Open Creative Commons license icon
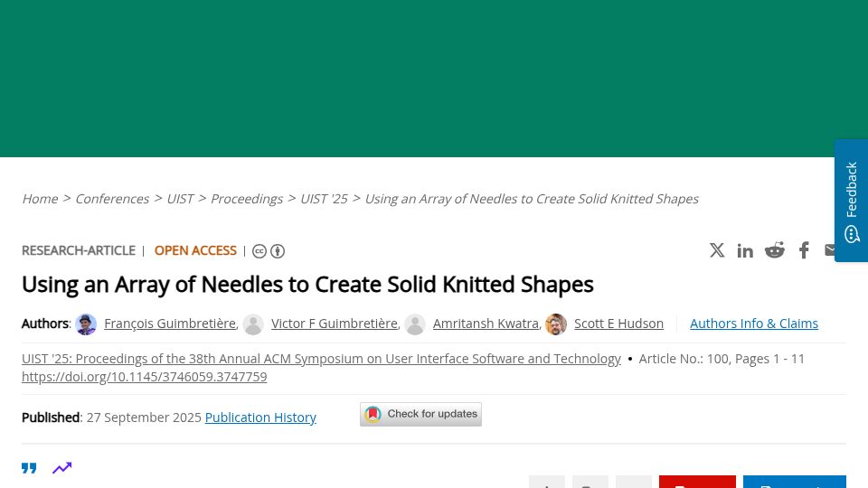868x488 pixels. pyautogui.click(x=259, y=251)
